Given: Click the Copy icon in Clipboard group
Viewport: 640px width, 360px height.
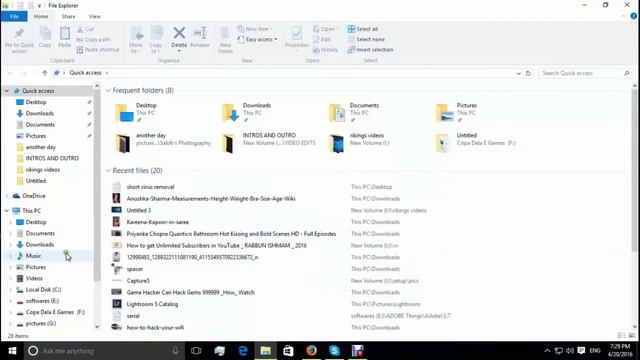Looking at the screenshot, I should [45, 38].
